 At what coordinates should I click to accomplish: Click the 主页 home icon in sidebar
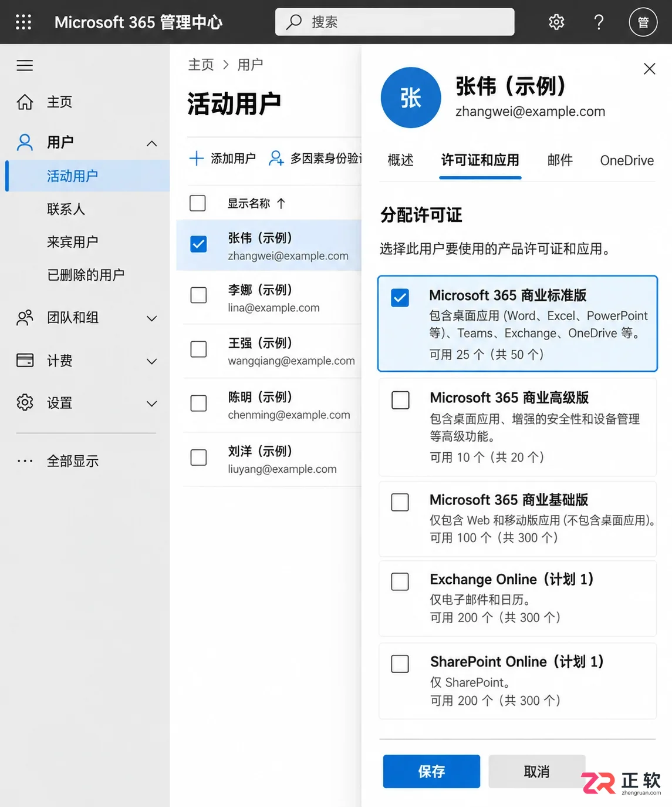(x=25, y=102)
